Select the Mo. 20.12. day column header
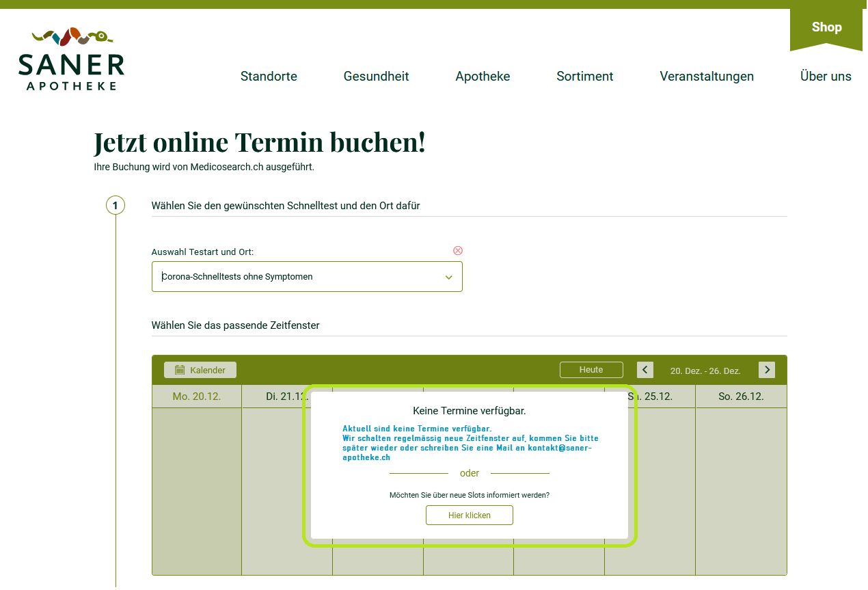Viewport: 868px width, 590px height. click(x=197, y=397)
